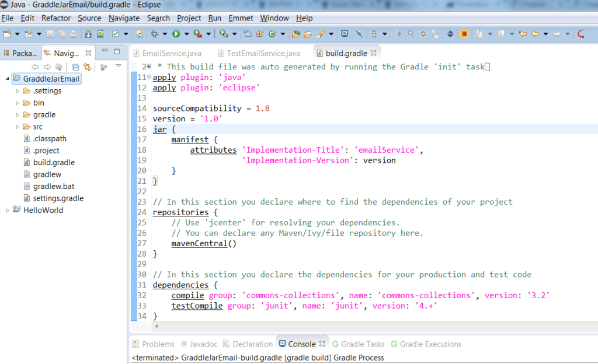The height and width of the screenshot is (364, 598).
Task: Click the Back navigation arrow in toolbar
Action: (535, 34)
